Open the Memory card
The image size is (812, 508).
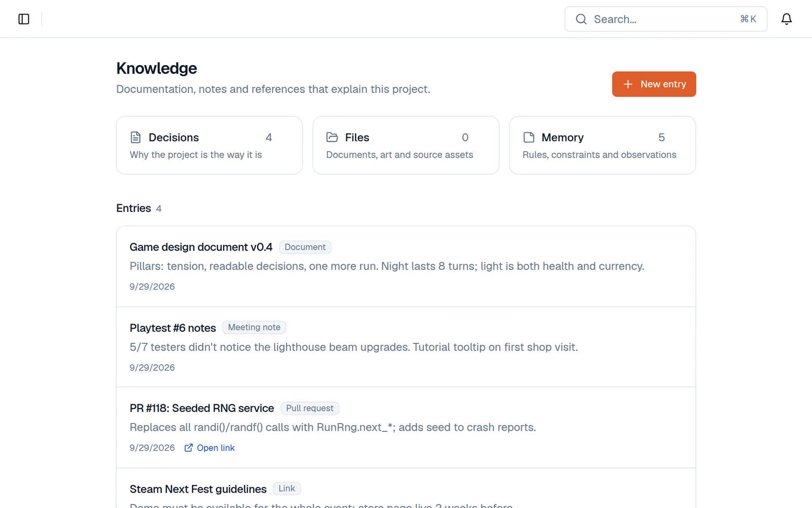point(602,145)
